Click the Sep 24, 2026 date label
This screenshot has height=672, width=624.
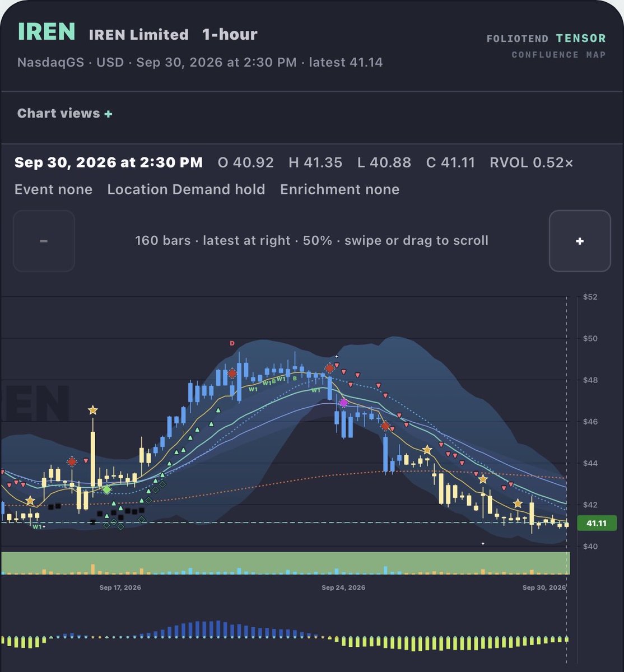343,587
